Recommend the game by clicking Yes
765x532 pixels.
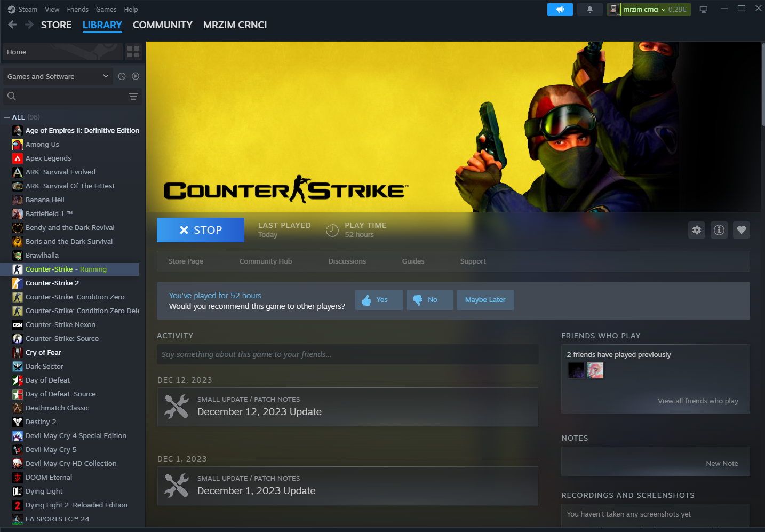point(379,300)
